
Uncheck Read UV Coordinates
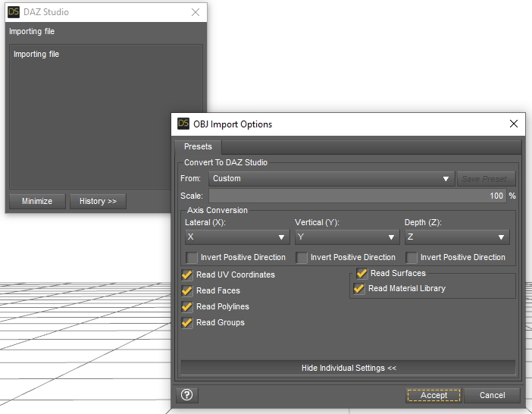186,274
